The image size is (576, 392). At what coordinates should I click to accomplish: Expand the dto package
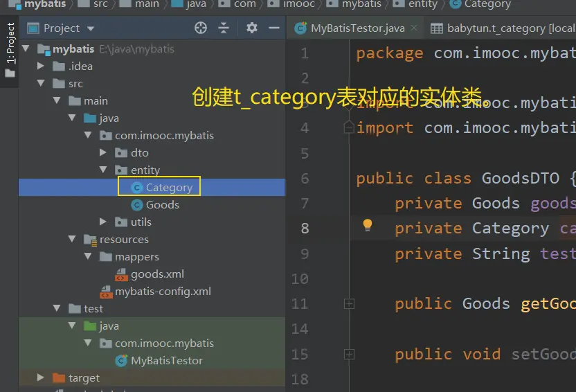[x=103, y=153]
